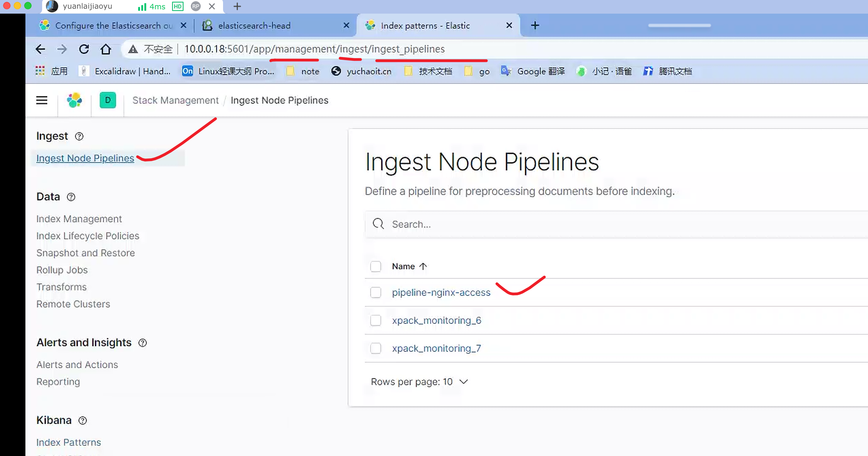
Task: Open the pipeline-nginx-access pipeline link
Action: 441,292
